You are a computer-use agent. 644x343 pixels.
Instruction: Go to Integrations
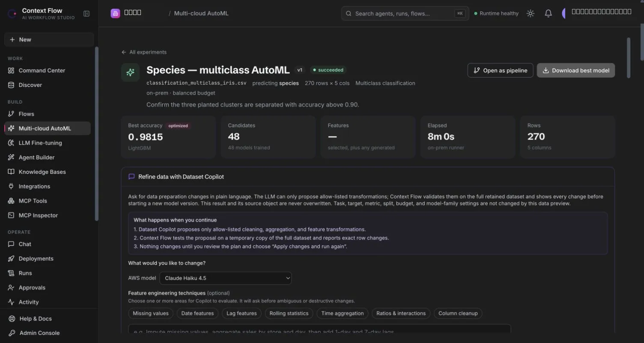(48, 187)
